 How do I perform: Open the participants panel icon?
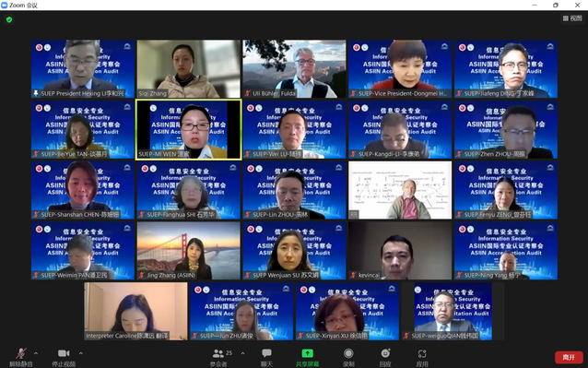click(218, 353)
